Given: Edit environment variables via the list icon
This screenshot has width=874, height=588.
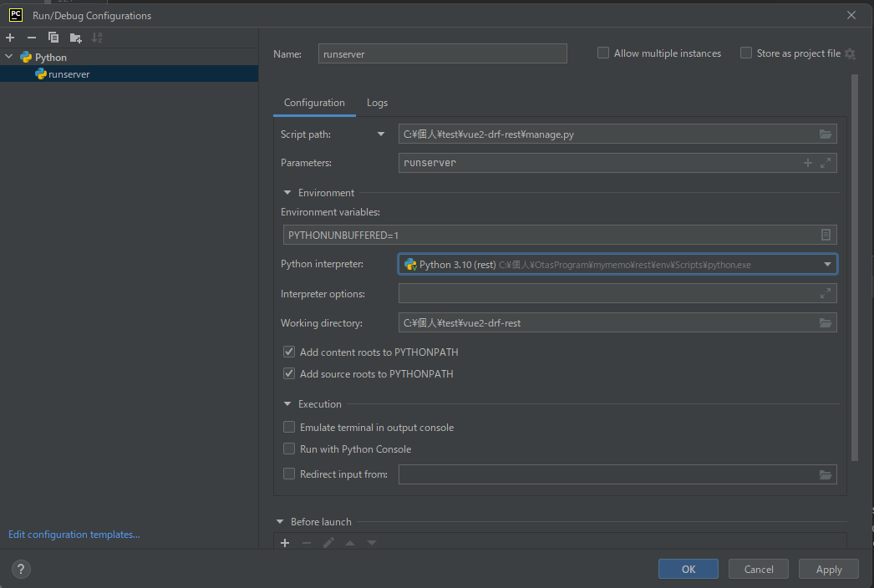Looking at the screenshot, I should pos(826,235).
